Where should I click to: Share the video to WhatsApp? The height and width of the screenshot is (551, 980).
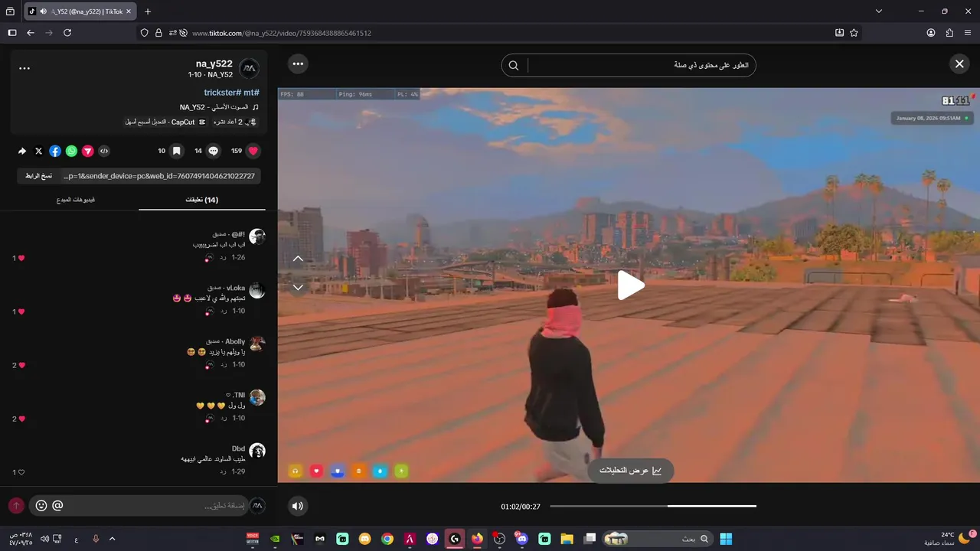71,152
